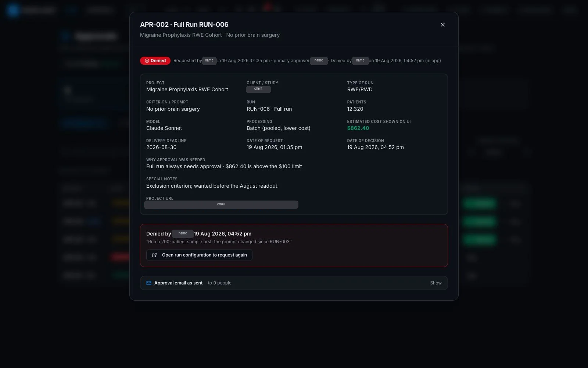Click the envelope icon beside Approval email
This screenshot has height=368, width=588.
(x=149, y=283)
